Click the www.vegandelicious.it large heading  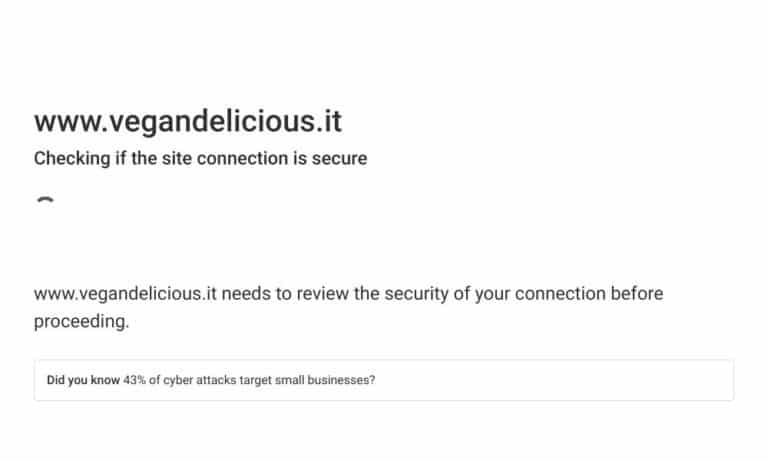click(188, 121)
